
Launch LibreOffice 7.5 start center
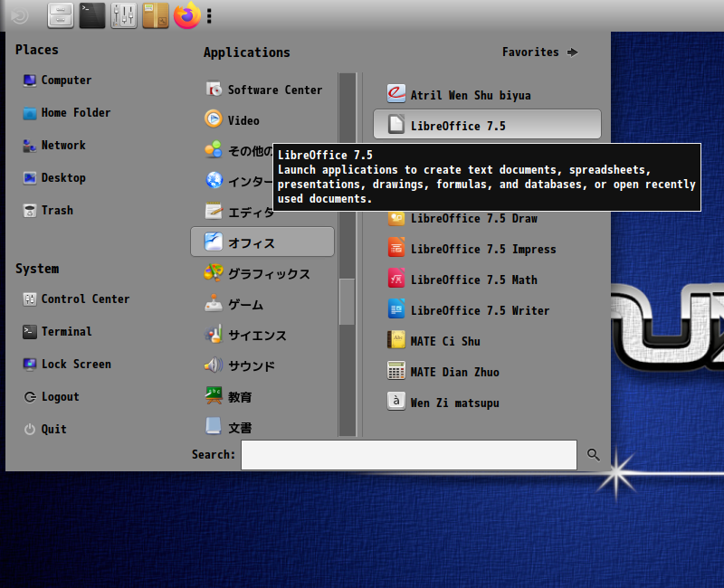coord(487,124)
